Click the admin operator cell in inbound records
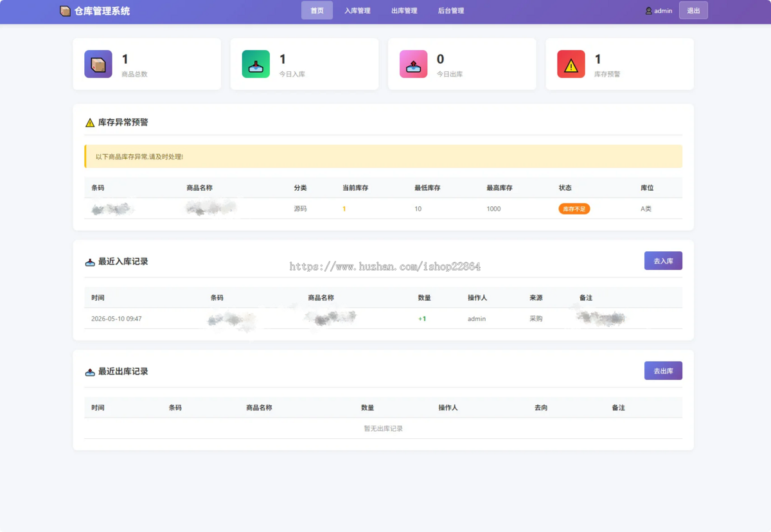 tap(477, 319)
